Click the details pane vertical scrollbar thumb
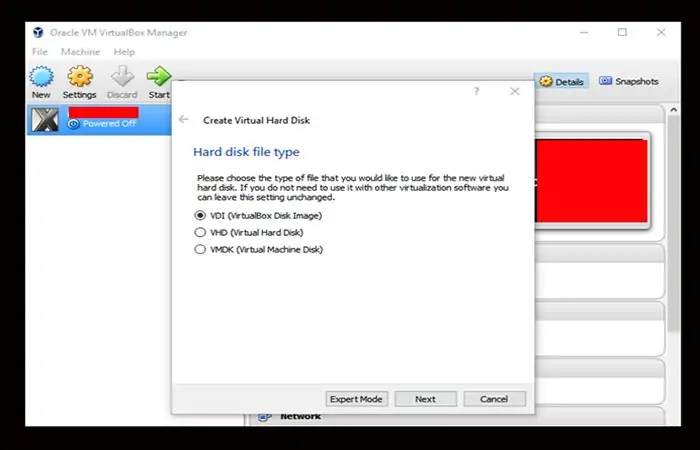700x450 pixels. pyautogui.click(x=673, y=223)
